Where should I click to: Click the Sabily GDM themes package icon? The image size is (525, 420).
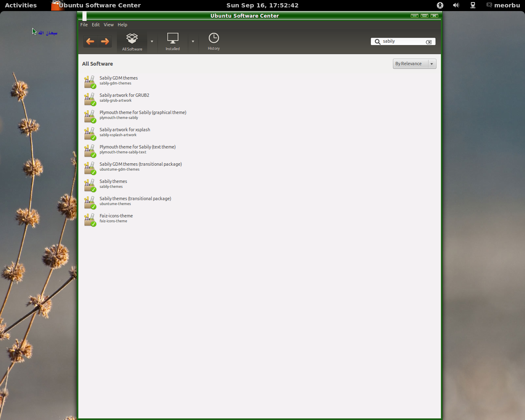point(90,82)
